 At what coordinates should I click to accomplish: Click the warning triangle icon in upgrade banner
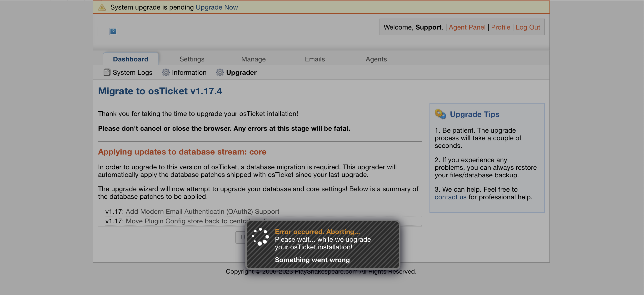pos(102,7)
